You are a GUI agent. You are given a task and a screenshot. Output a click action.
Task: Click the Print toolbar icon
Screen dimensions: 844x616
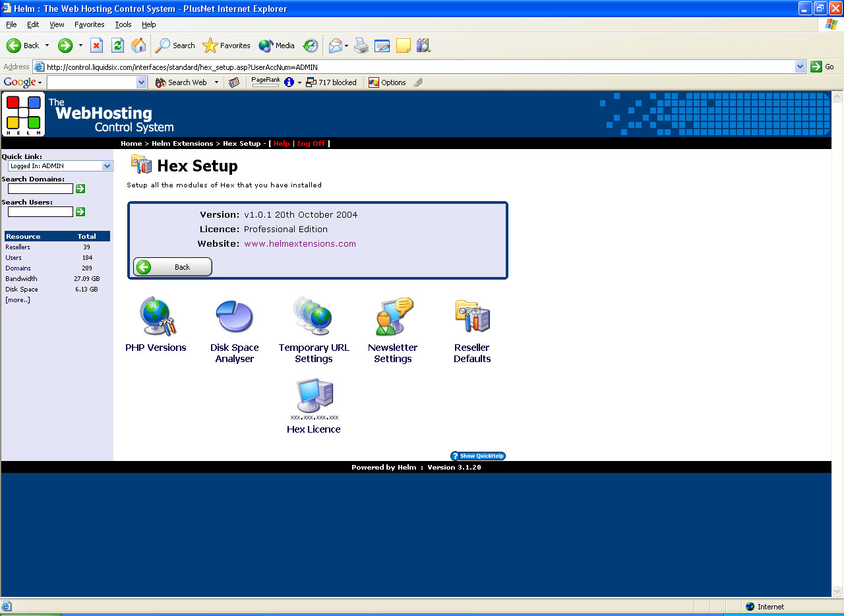(361, 46)
